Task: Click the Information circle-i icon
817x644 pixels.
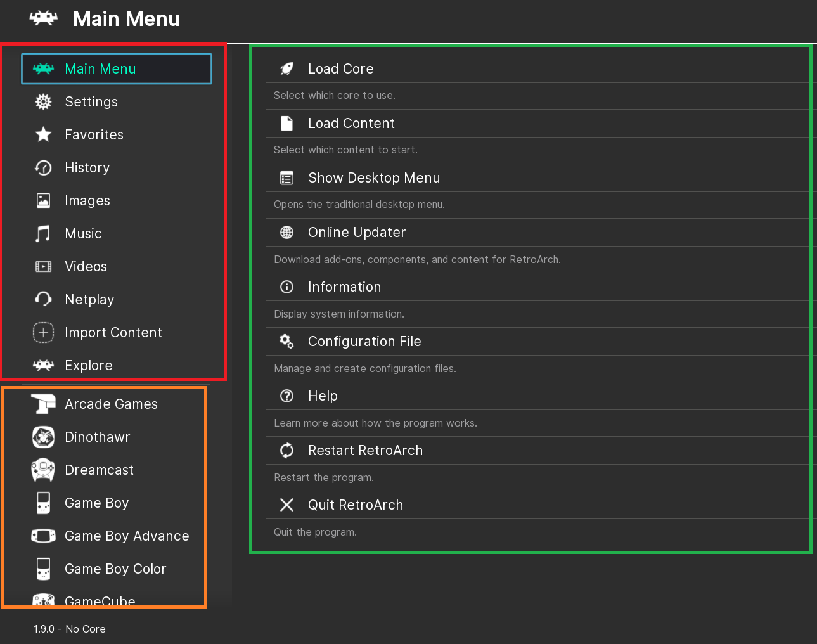Action: tap(287, 287)
